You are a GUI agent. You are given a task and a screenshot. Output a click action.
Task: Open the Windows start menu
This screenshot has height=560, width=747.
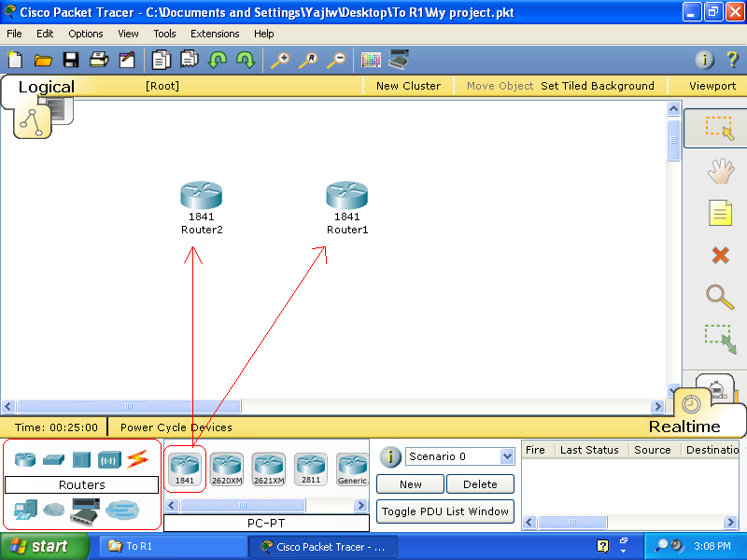click(44, 546)
